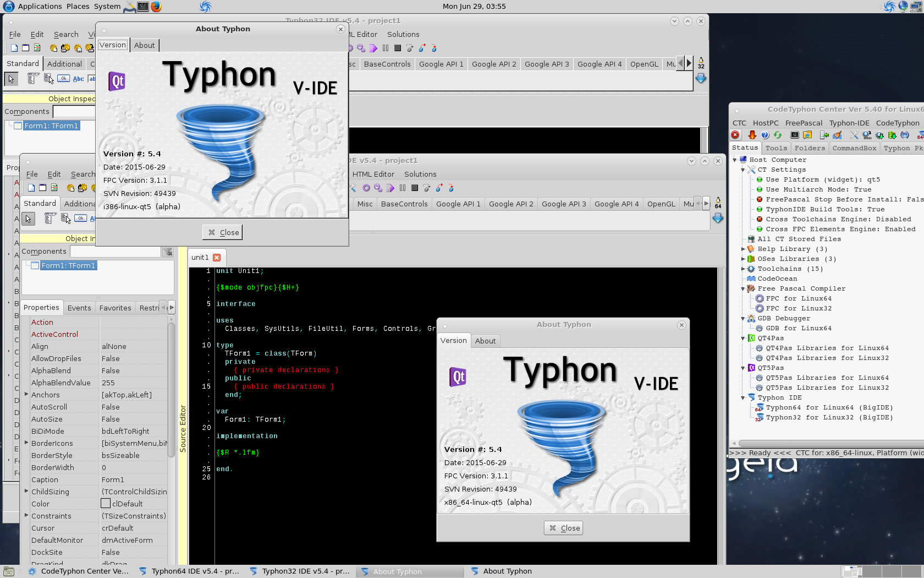Click the broom clean icon in CodeTyphon Center
This screenshot has height=578, width=924.
837,135
